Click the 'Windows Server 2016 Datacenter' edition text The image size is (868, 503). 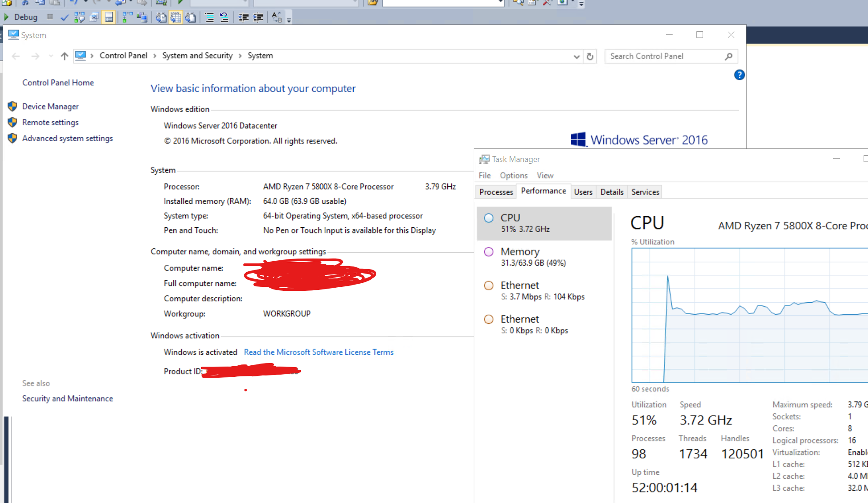coord(221,126)
